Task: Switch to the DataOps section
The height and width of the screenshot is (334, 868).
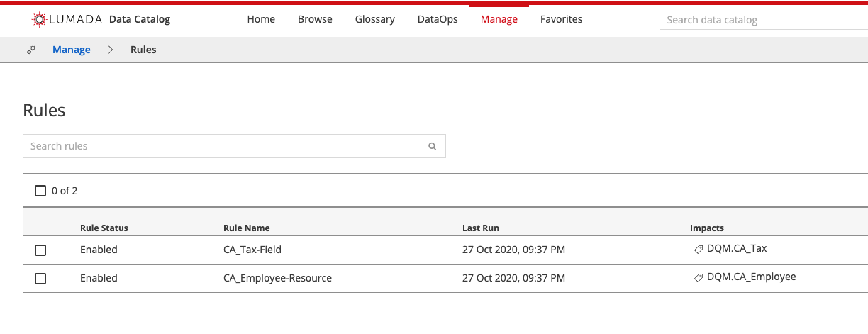Action: click(438, 19)
